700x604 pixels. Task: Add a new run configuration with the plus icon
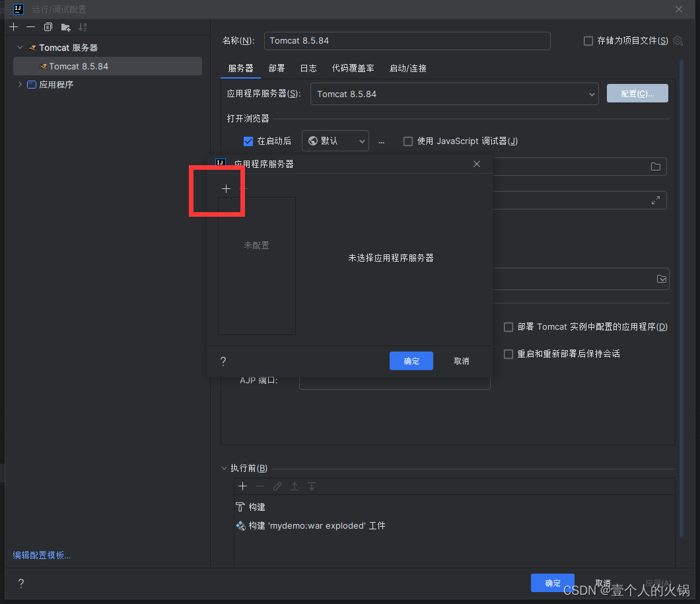(14, 27)
